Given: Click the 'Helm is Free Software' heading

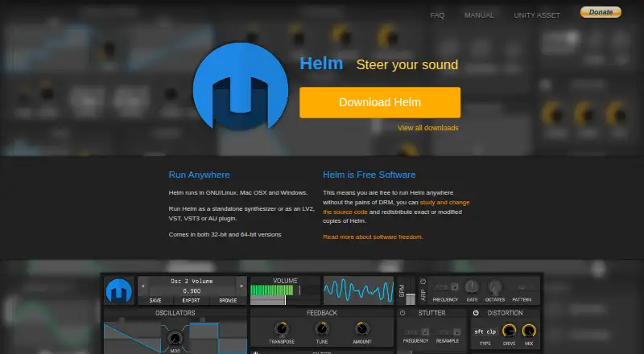Looking at the screenshot, I should pyautogui.click(x=369, y=175).
